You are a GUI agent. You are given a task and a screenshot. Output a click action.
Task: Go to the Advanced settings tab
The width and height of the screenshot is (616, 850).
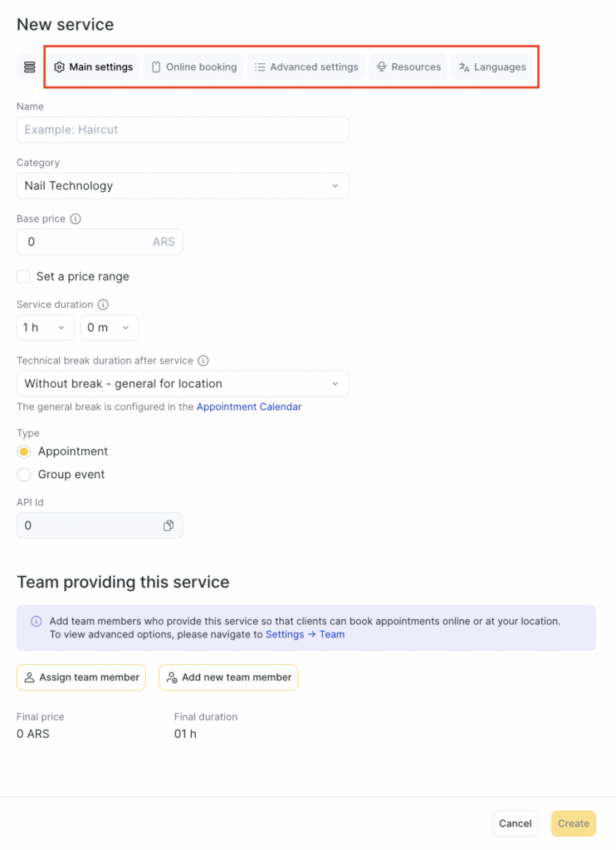306,67
